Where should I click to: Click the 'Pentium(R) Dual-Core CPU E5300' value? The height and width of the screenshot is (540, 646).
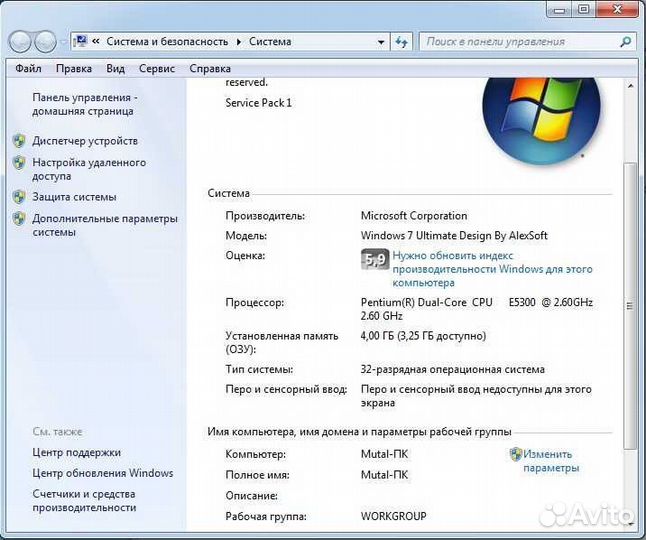pyautogui.click(x=477, y=309)
